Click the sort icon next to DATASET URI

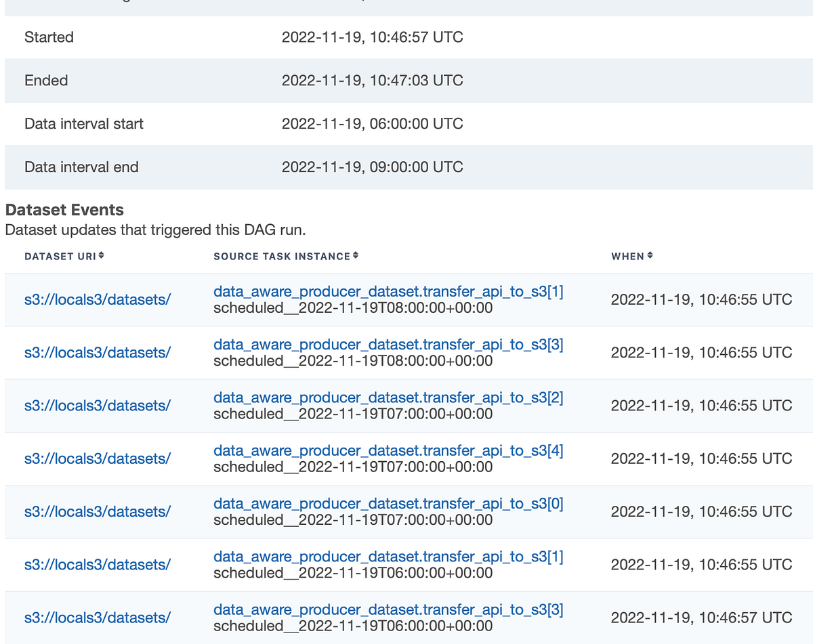[102, 256]
